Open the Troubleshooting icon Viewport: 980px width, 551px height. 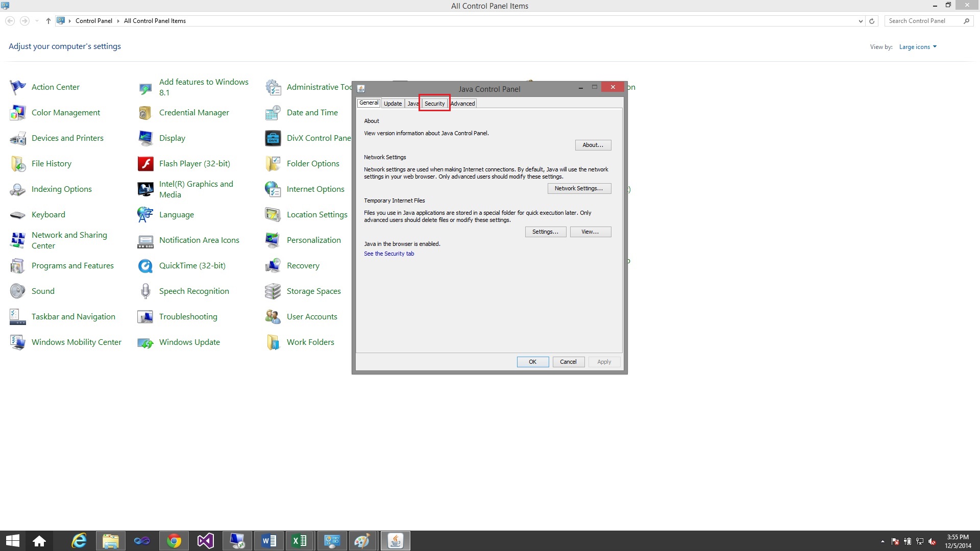tap(145, 317)
